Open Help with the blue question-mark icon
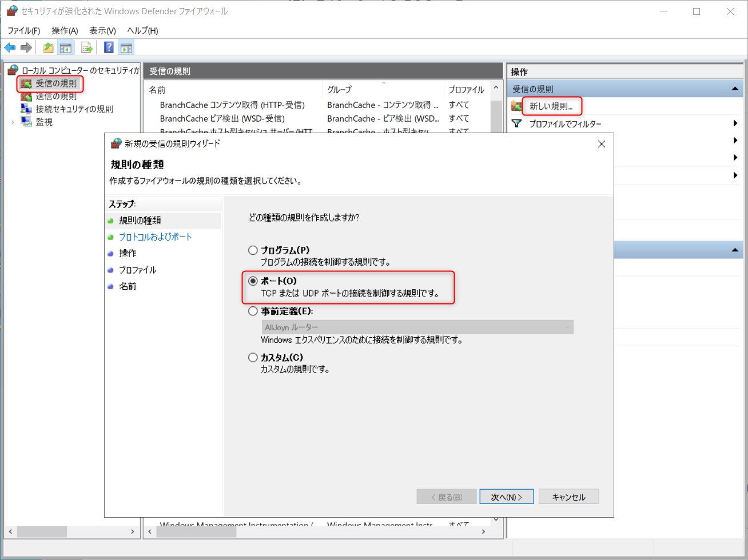This screenshot has width=748, height=560. tap(109, 47)
